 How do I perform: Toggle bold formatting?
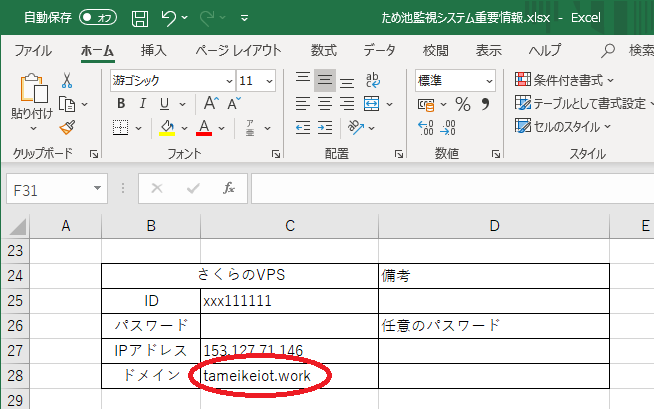click(x=119, y=104)
